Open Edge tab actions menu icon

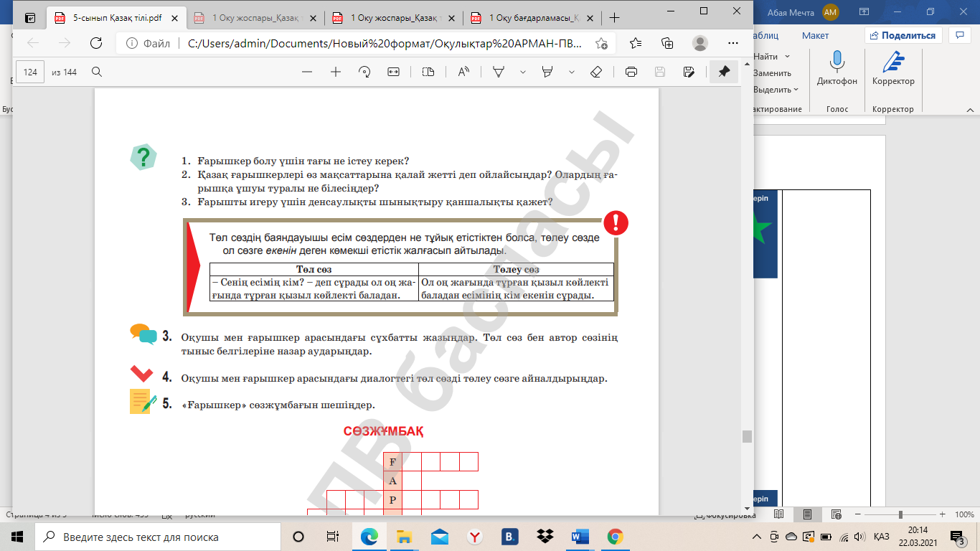(x=30, y=18)
